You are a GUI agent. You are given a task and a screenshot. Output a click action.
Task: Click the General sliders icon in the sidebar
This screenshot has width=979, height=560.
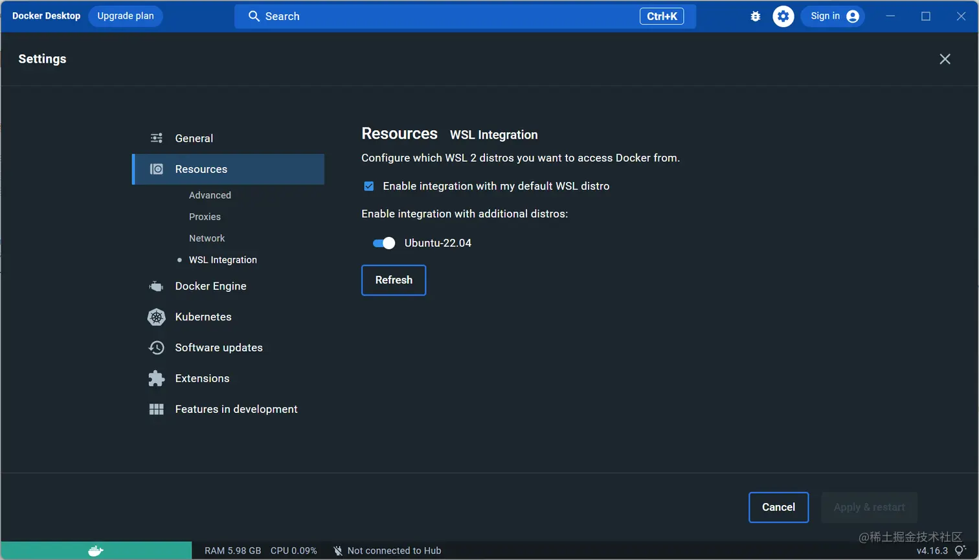pyautogui.click(x=157, y=138)
